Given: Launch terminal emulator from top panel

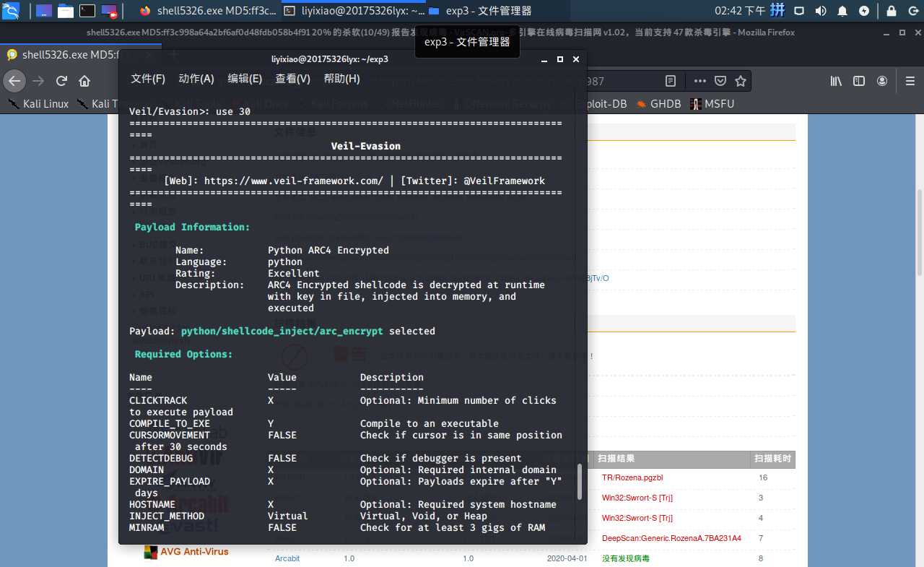Looking at the screenshot, I should click(x=87, y=11).
